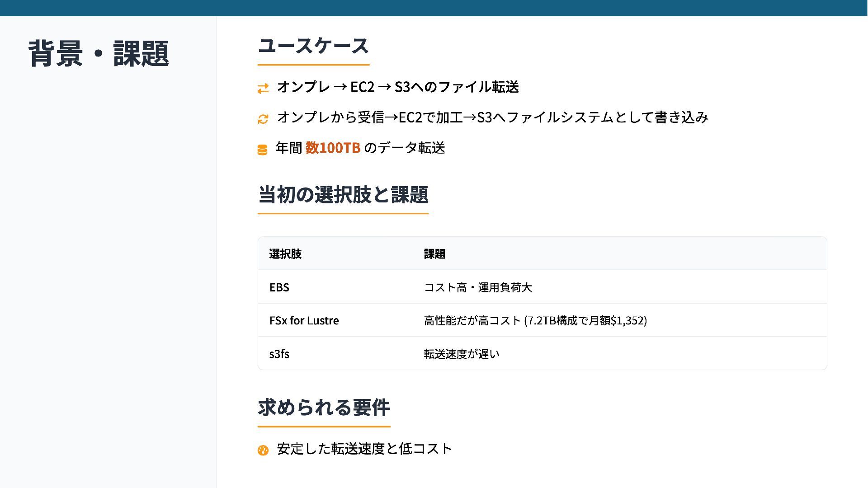868x488 pixels.
Task: Click the 選択肢 column header
Action: pyautogui.click(x=285, y=254)
